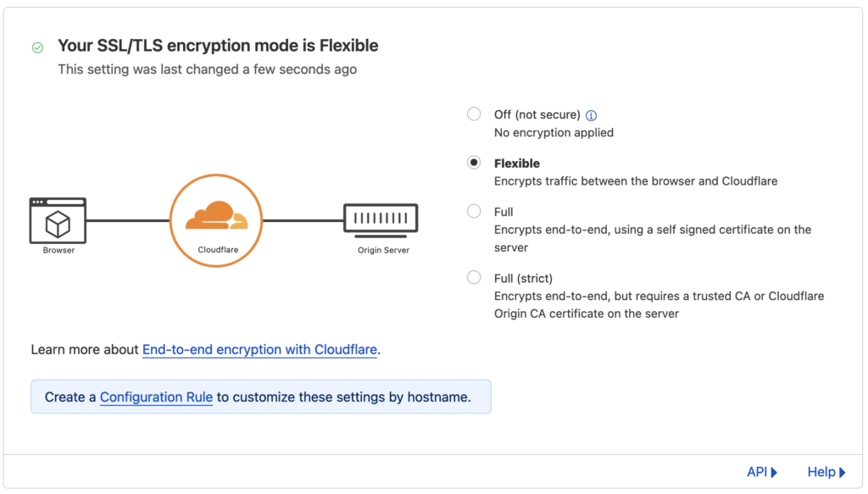This screenshot has width=868, height=494.
Task: Select the Off (not secure) radio button
Action: tap(474, 114)
